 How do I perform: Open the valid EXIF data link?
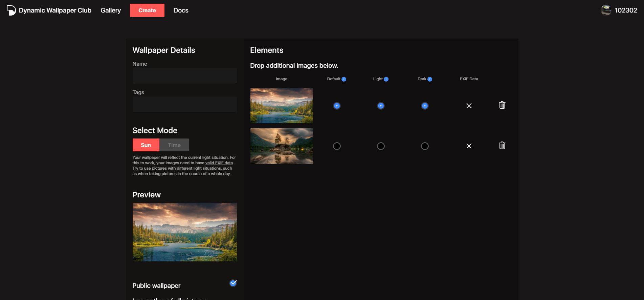click(219, 163)
